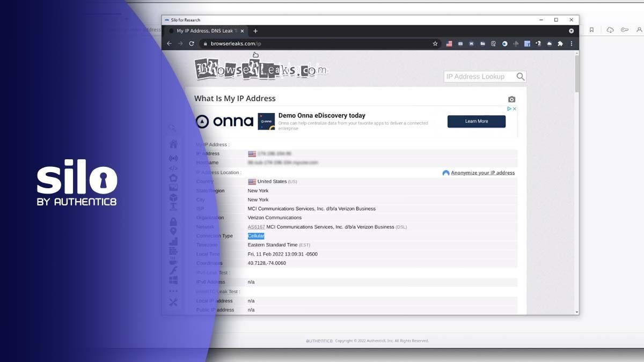This screenshot has width=644, height=362.
Task: Open the Extensions puzzle piece menu
Action: (560, 44)
